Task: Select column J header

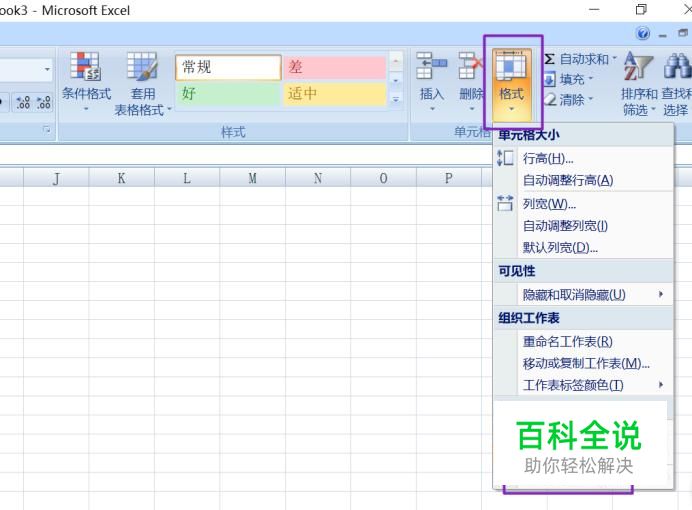Action: [x=56, y=178]
